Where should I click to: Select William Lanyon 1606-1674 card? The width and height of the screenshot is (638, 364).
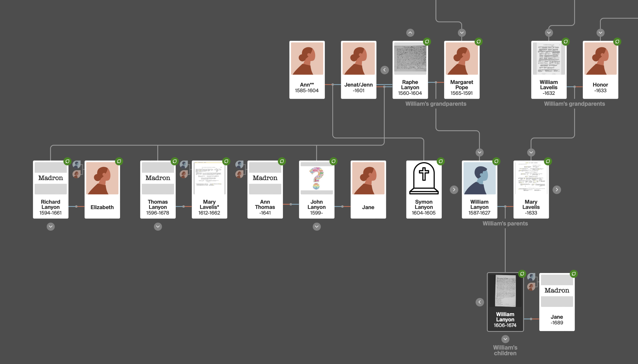point(505,302)
